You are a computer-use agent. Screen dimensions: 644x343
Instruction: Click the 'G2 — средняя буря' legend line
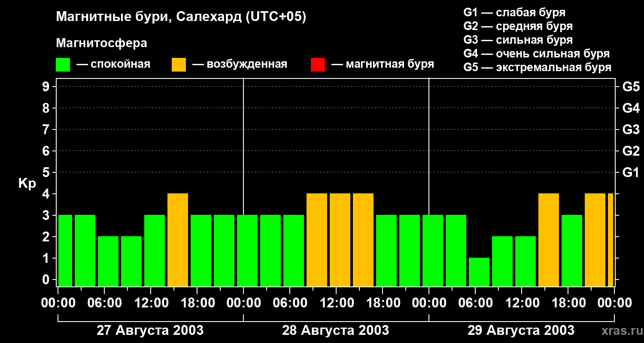click(518, 26)
